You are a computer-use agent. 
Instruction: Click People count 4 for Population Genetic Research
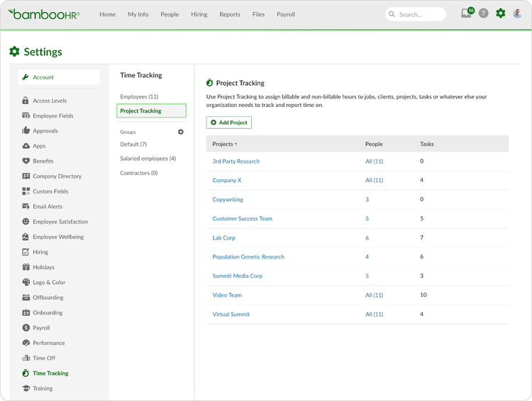[367, 256]
